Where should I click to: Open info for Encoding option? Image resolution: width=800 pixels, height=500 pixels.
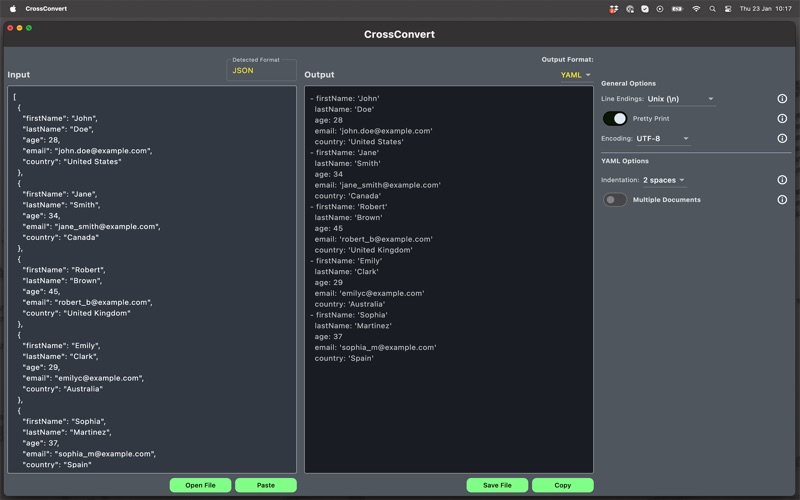pyautogui.click(x=782, y=138)
